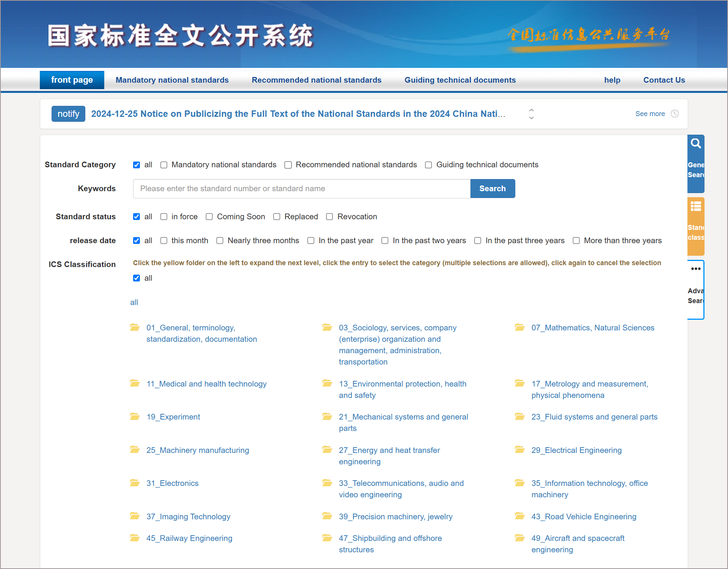Click the clock icon beside See more
728x569 pixels.
675,114
